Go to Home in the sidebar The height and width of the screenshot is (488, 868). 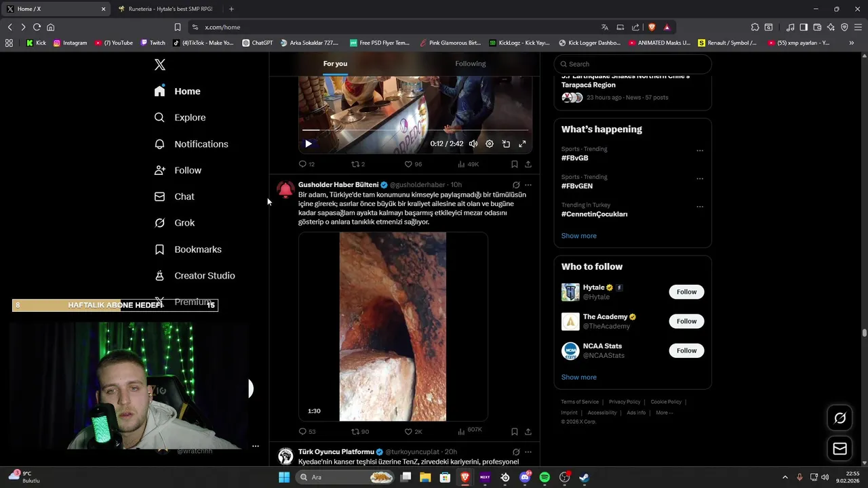177,91
